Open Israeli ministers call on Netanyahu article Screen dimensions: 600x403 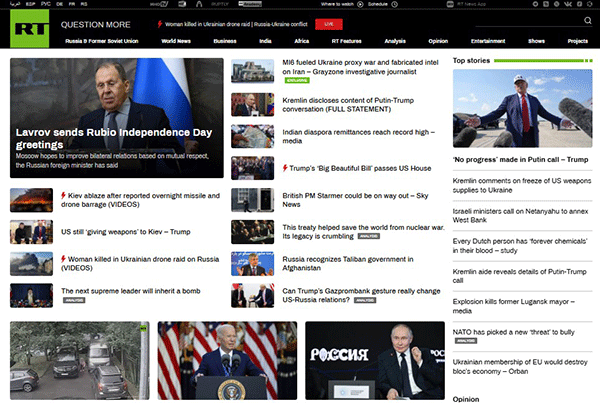point(520,215)
